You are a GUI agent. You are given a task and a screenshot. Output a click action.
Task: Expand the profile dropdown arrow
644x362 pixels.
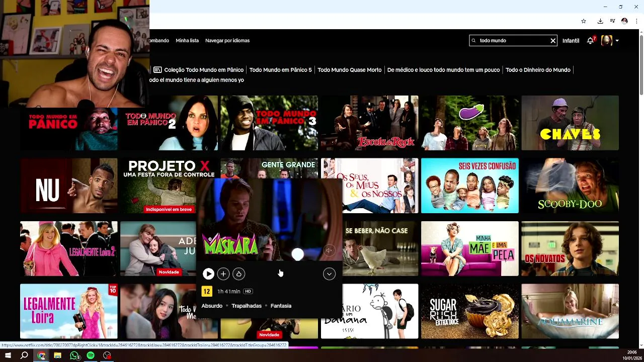click(x=617, y=41)
